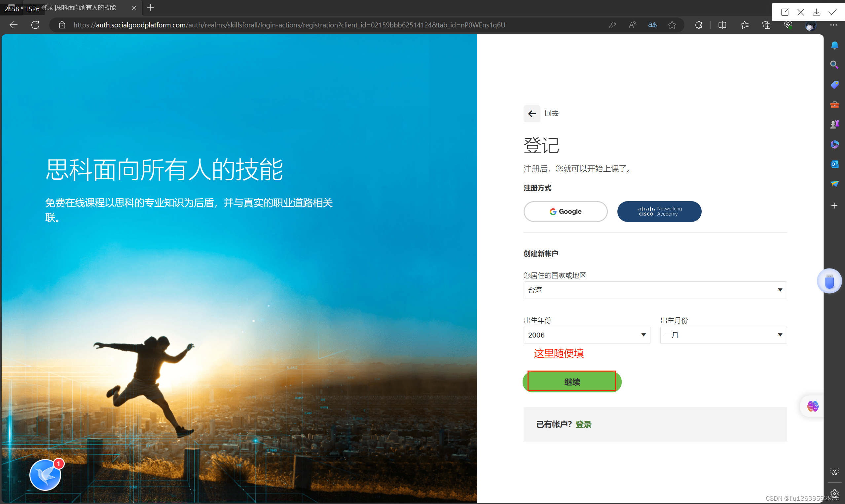Click the back arrow next to 回去

(532, 113)
